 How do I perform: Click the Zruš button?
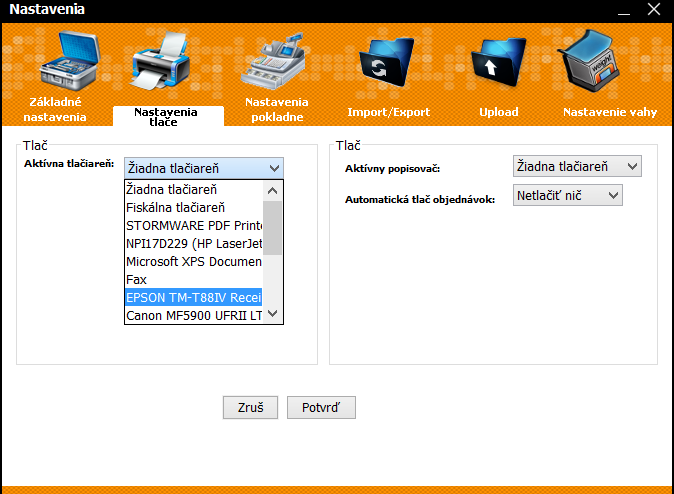(x=250, y=407)
